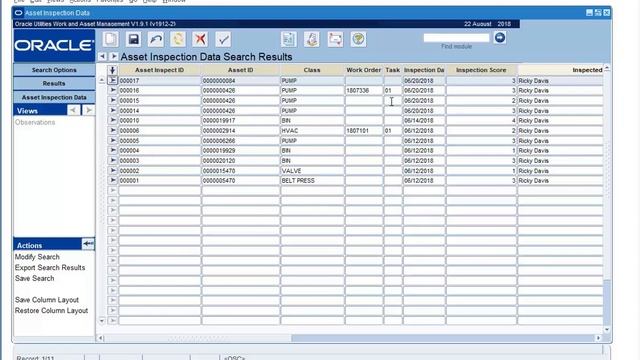Click the Inspection Score column header
The width and height of the screenshot is (640, 360).
[x=481, y=70]
